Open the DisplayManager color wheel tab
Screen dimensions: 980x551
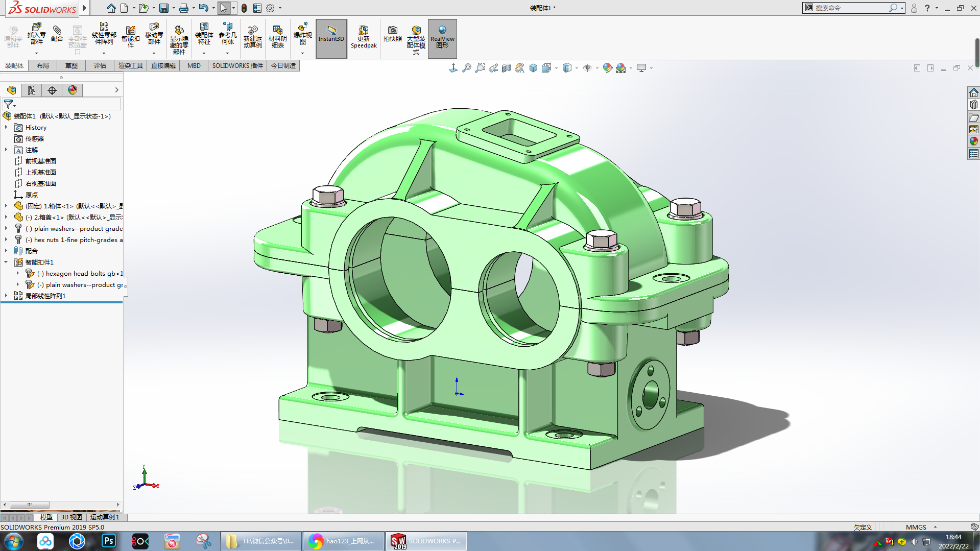73,90
